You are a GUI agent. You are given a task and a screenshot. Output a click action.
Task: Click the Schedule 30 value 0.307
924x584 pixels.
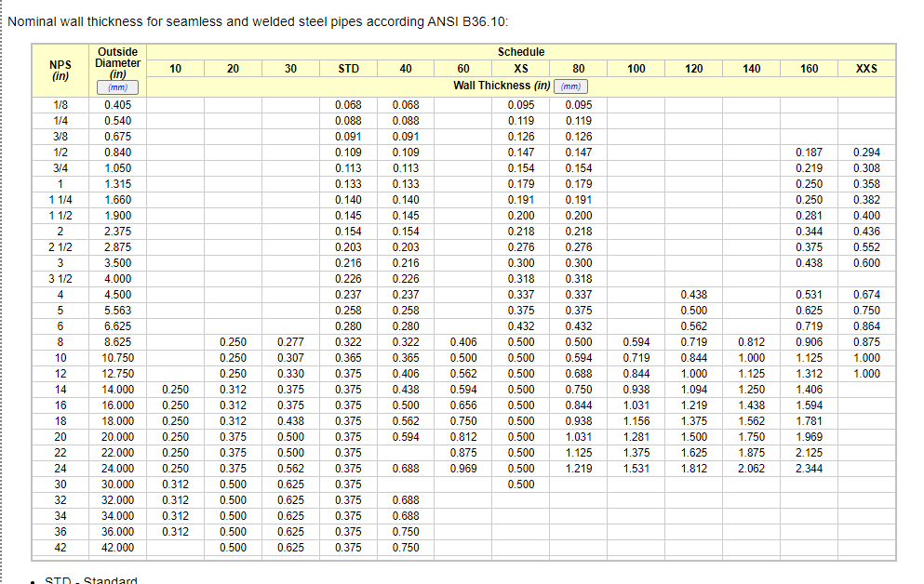[290, 358]
